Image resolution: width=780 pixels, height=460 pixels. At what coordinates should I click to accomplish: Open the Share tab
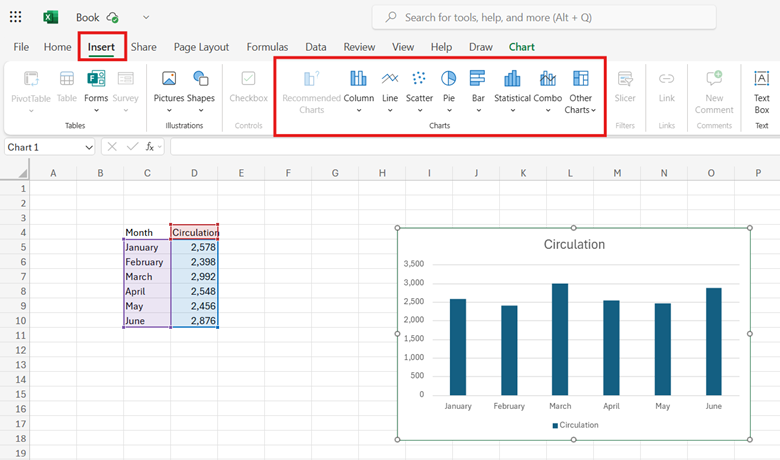(x=144, y=47)
